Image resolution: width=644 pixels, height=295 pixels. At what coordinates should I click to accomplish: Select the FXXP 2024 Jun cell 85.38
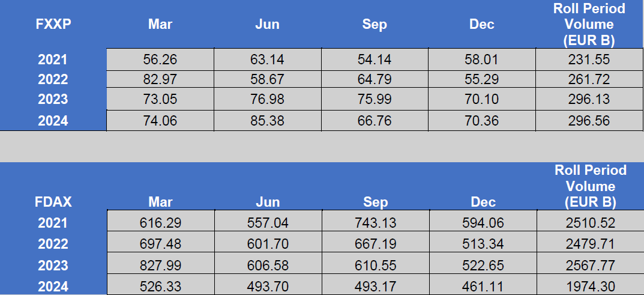267,120
